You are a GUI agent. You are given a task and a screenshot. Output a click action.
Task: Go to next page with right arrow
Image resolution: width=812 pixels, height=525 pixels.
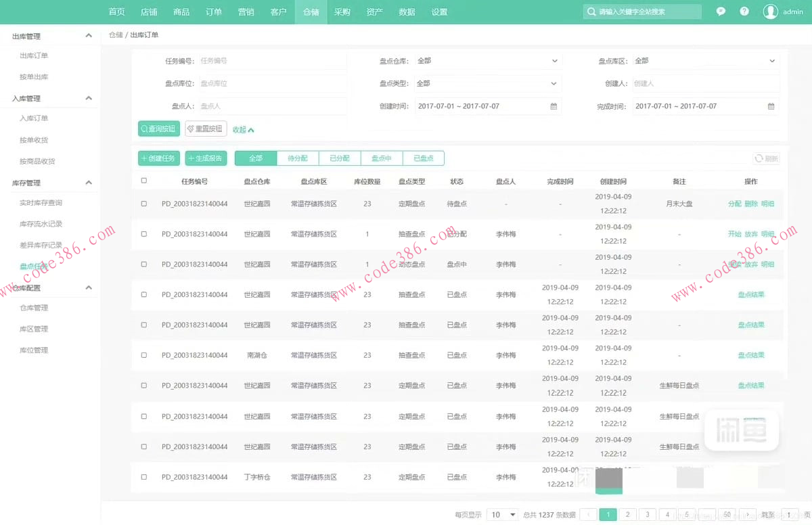point(748,515)
